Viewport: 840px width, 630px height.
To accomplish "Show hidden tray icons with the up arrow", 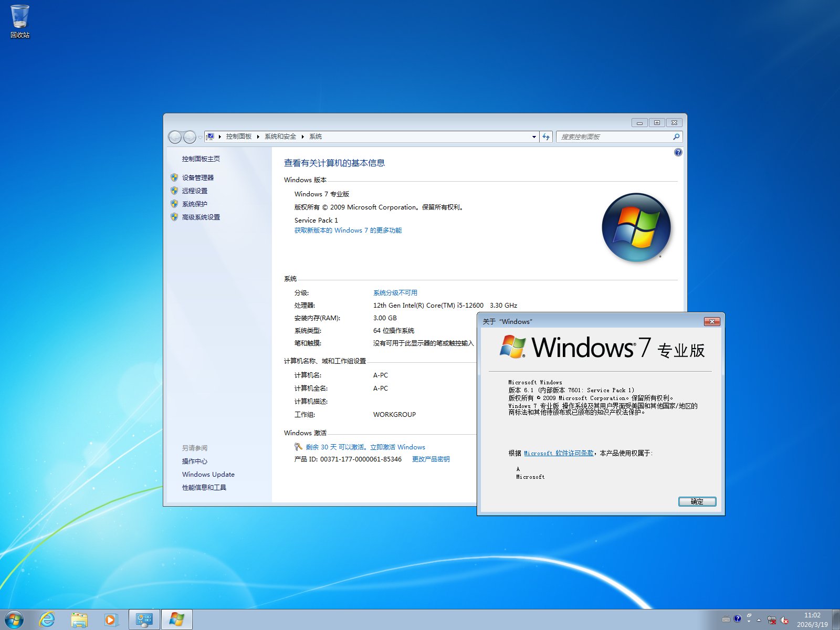I will point(759,620).
